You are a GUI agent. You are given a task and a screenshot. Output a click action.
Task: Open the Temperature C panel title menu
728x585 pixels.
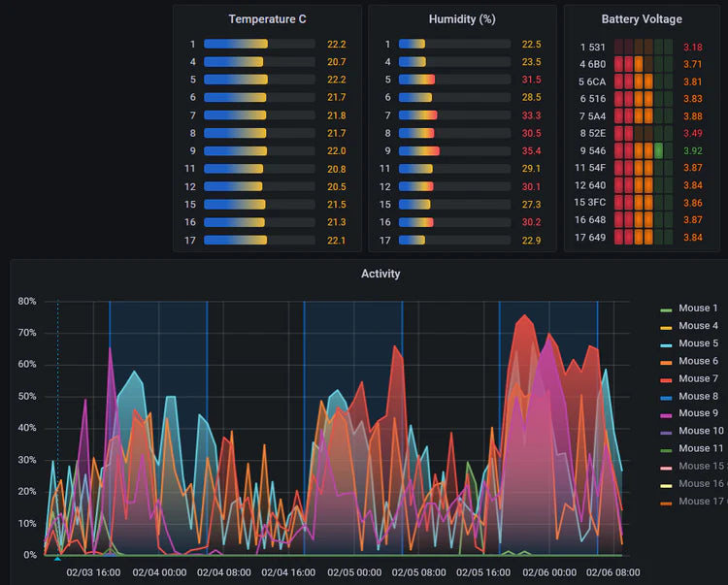(x=267, y=19)
